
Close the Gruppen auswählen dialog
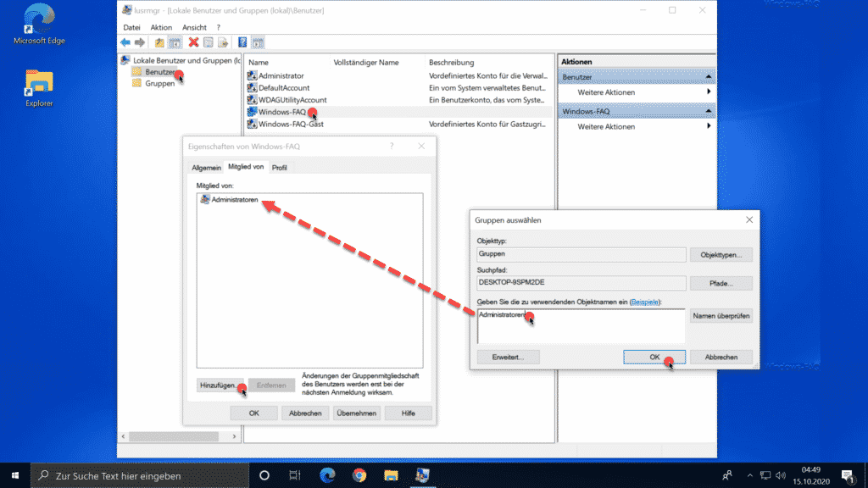(x=749, y=219)
